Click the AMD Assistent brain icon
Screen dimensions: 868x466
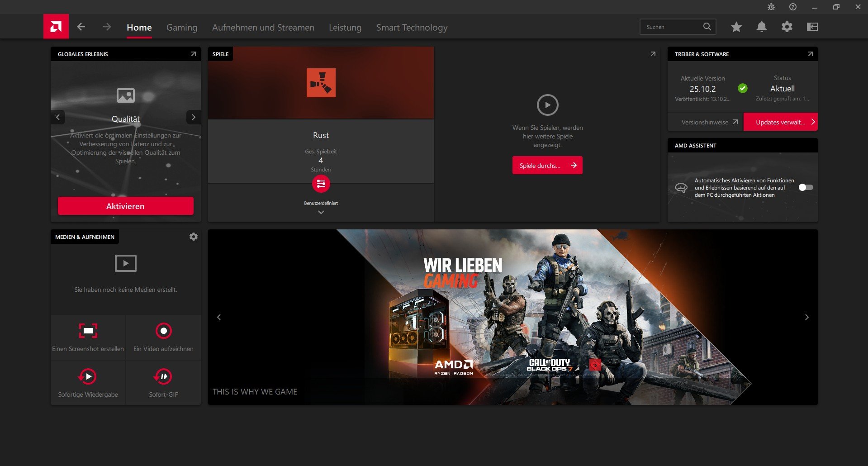[681, 187]
